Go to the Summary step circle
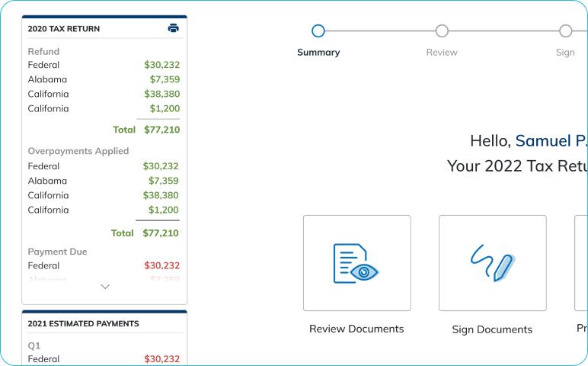Image resolution: width=588 pixels, height=366 pixels. point(318,30)
